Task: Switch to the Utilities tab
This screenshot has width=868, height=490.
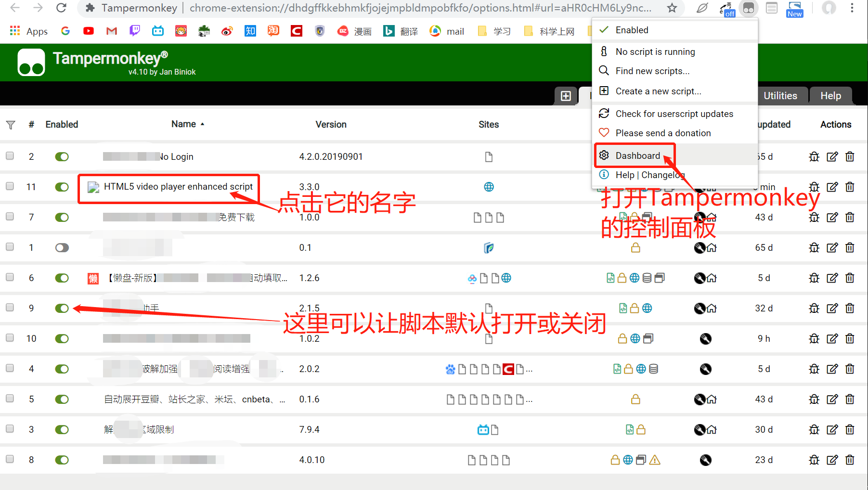Action: 780,95
